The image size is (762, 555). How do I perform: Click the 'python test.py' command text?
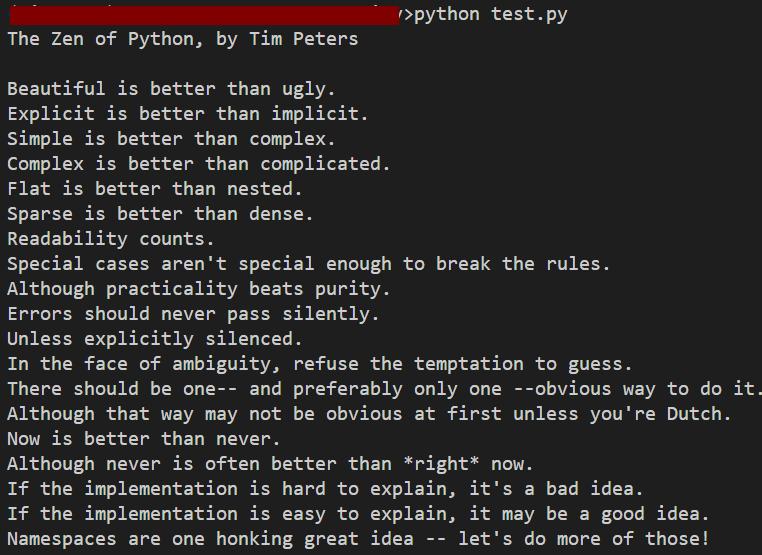pos(490,15)
